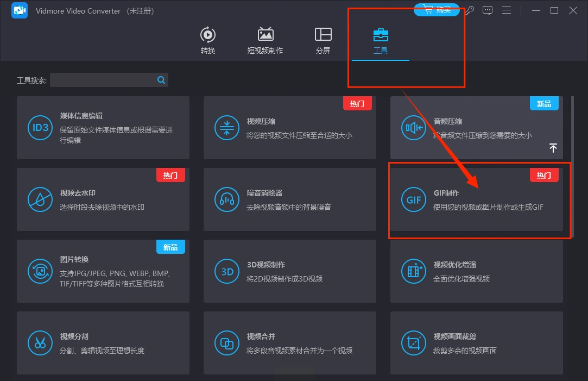
Task: Click the 购买 purchase button
Action: click(437, 10)
